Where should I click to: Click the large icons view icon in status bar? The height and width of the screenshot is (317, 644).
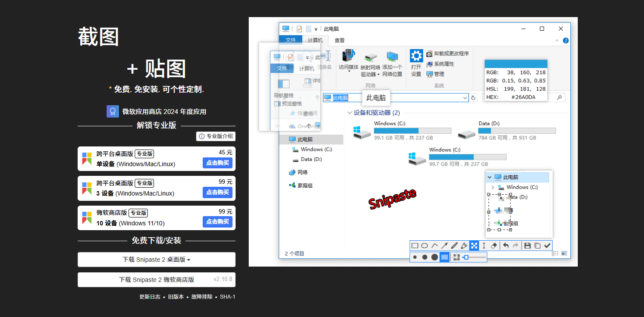(564, 253)
